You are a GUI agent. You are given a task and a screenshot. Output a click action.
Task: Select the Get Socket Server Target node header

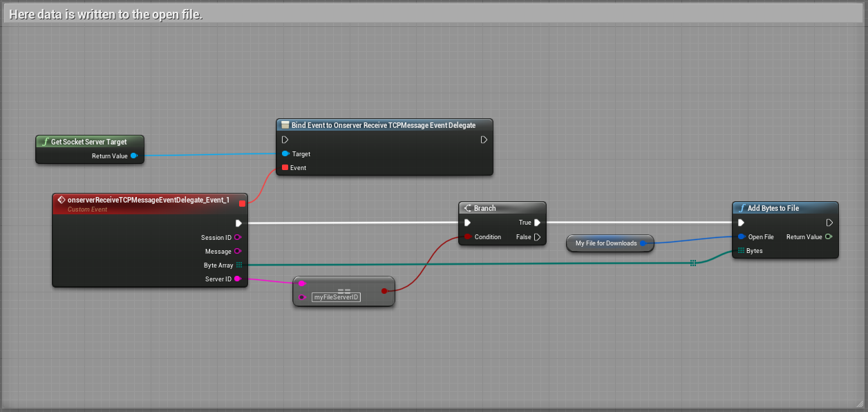coord(89,142)
